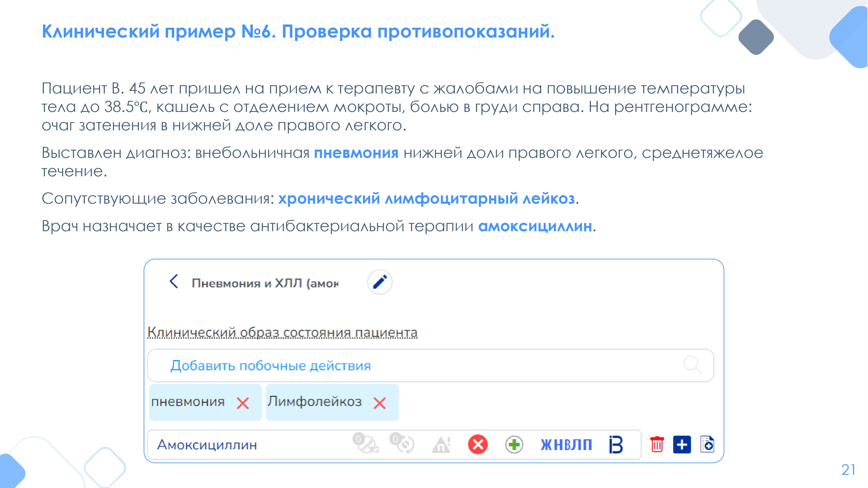
Task: Click the magnifier icon in search field
Action: pyautogui.click(x=692, y=365)
